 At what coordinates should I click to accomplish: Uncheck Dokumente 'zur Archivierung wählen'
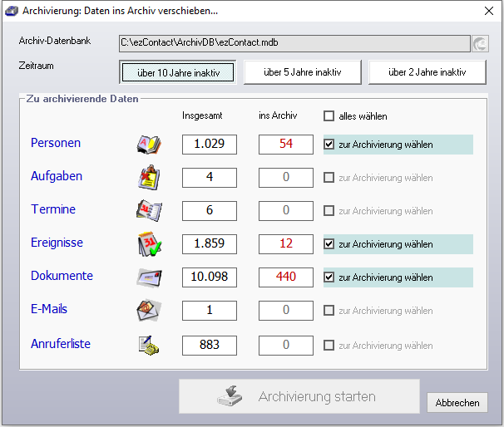click(x=329, y=277)
